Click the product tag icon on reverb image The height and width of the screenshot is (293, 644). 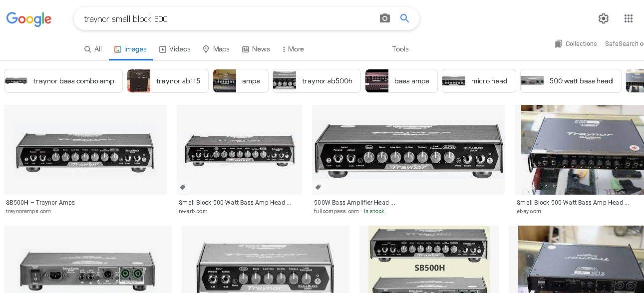click(x=183, y=187)
